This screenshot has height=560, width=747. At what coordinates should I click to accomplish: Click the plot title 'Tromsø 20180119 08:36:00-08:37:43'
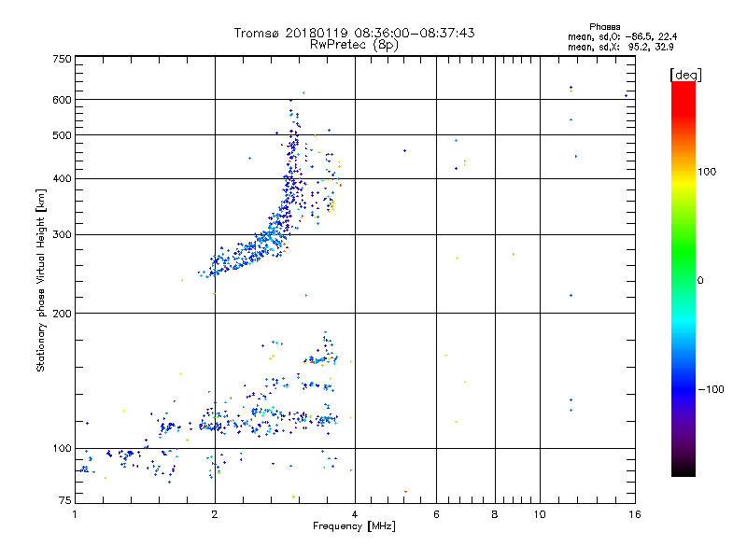tap(354, 33)
